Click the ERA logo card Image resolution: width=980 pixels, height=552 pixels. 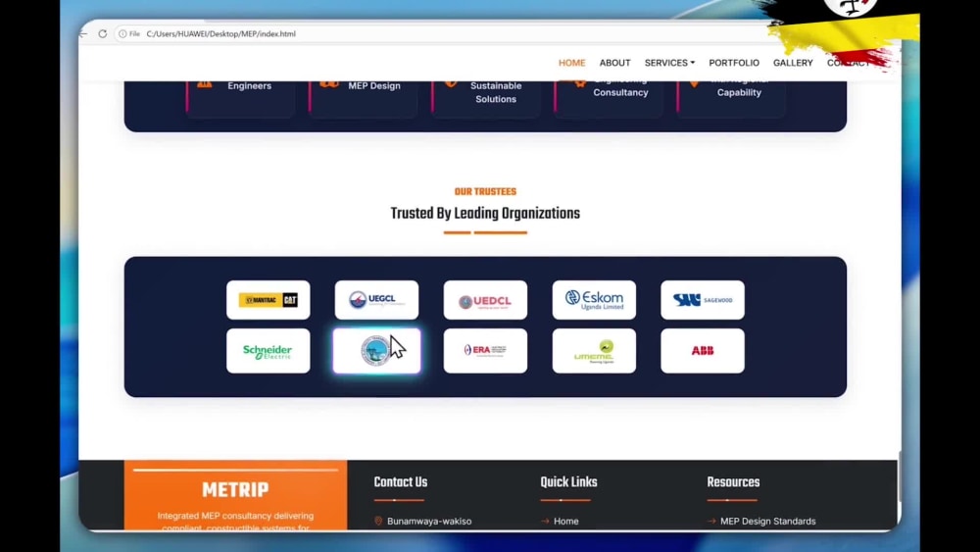pyautogui.click(x=486, y=351)
